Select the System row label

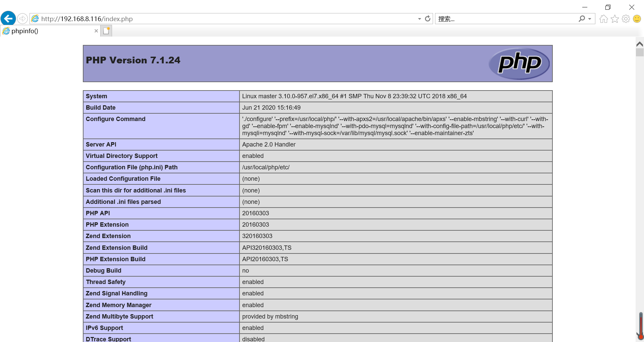point(97,96)
